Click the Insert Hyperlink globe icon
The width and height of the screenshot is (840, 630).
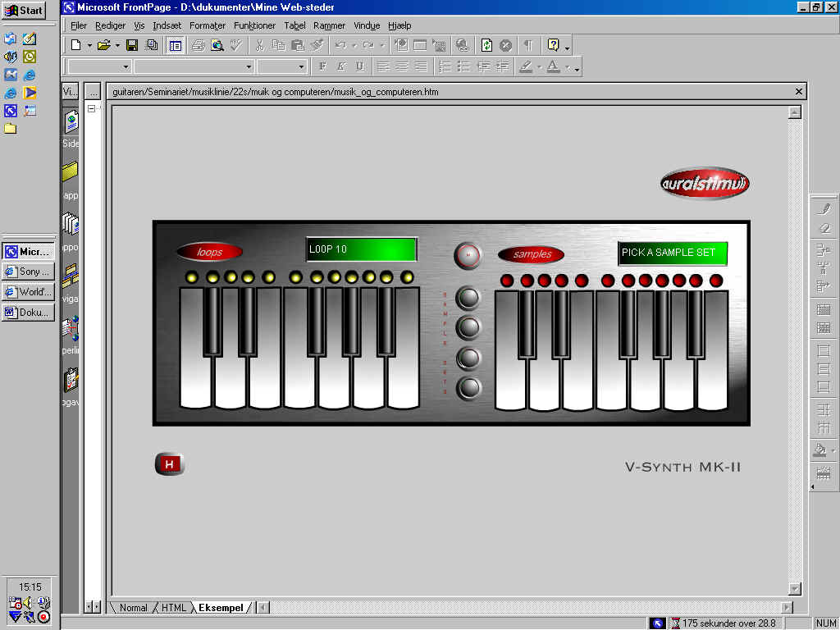(463, 45)
